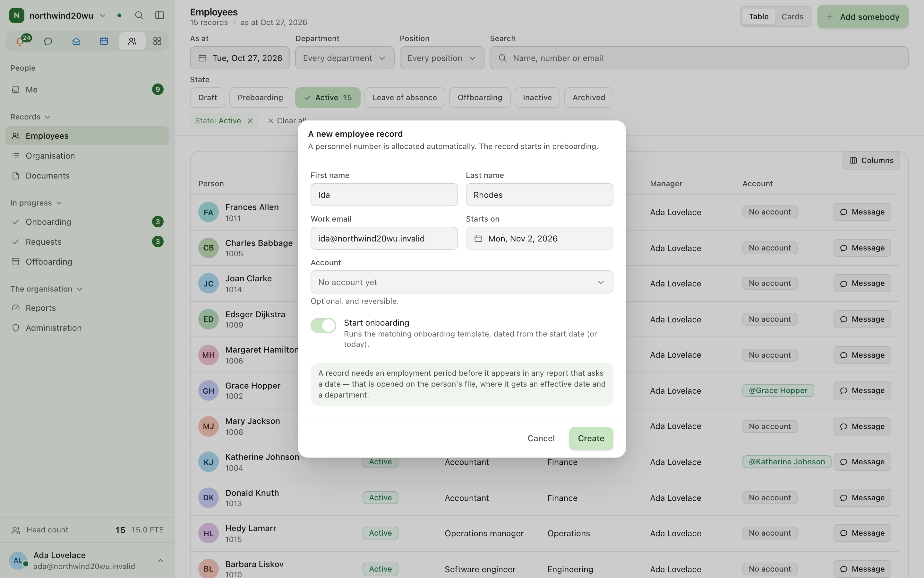
Task: Click calendar icon in Starts on field
Action: (478, 239)
